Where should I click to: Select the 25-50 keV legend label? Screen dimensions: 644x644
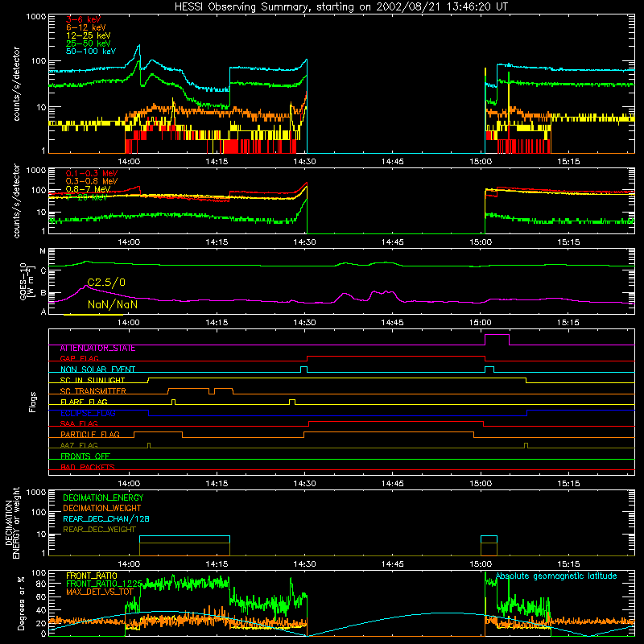89,43
